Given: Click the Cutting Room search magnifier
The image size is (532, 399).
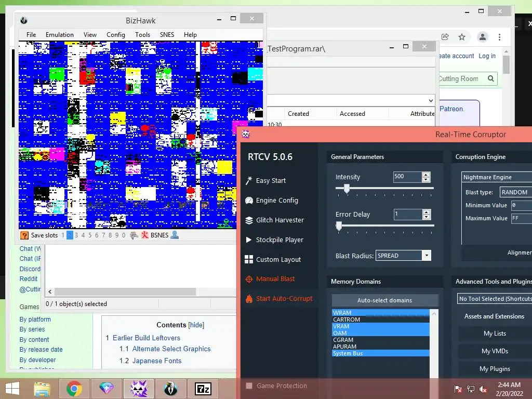Looking at the screenshot, I should (x=490, y=79).
